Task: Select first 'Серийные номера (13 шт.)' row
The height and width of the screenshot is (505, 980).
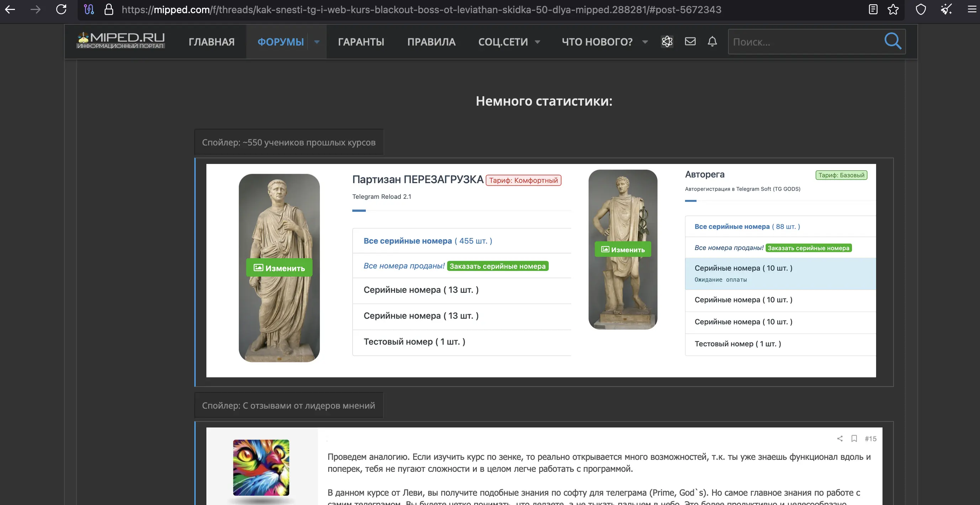Action: (x=462, y=290)
